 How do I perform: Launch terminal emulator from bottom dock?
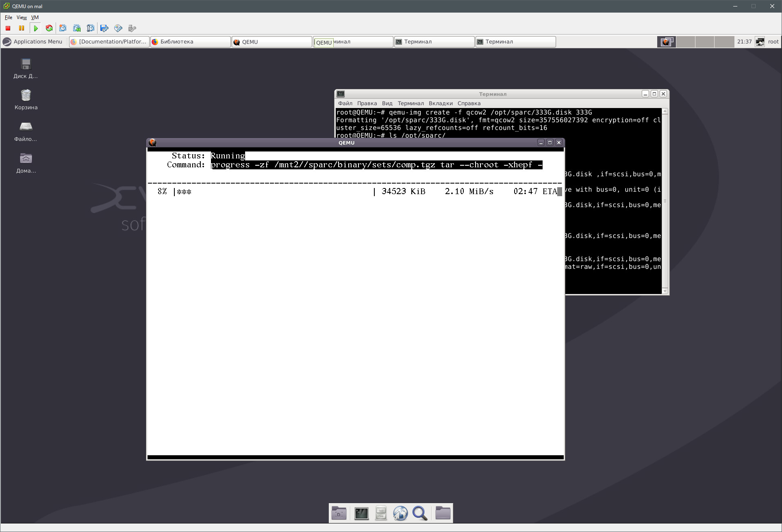tap(361, 513)
